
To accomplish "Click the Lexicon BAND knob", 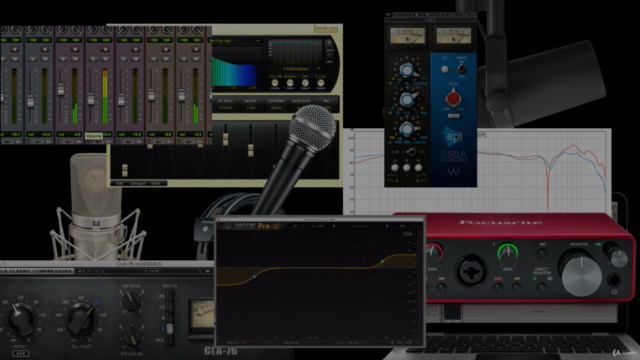I will 321,83.
